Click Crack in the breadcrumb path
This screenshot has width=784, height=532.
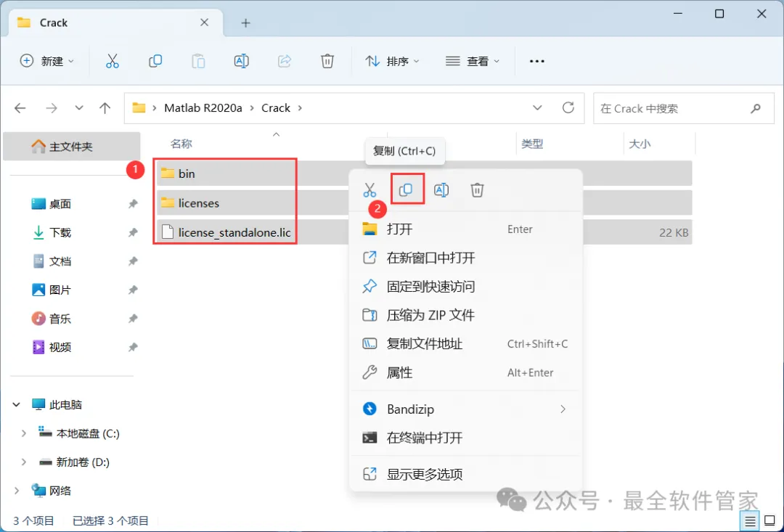click(x=276, y=108)
